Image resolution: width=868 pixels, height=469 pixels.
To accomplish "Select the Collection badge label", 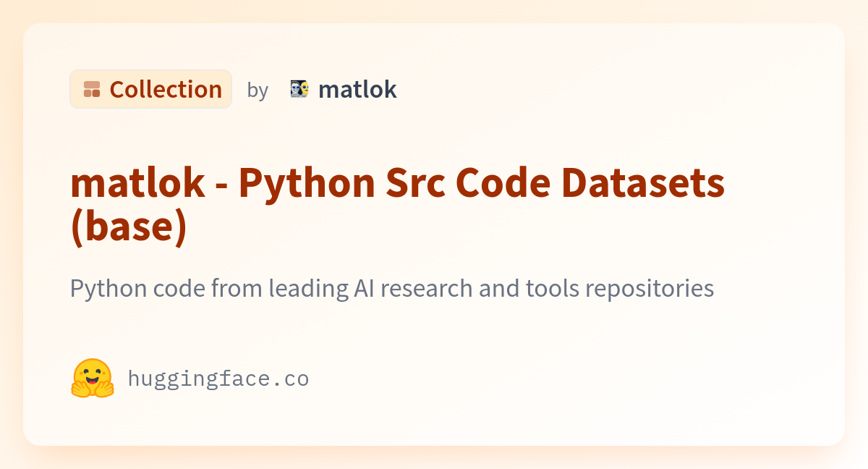I will (x=166, y=89).
